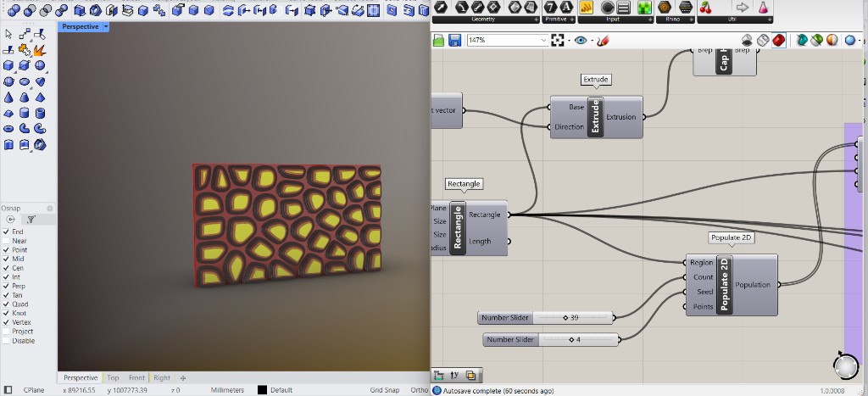
Task: Open the dropdown arrow beside the eye icon
Action: point(592,41)
